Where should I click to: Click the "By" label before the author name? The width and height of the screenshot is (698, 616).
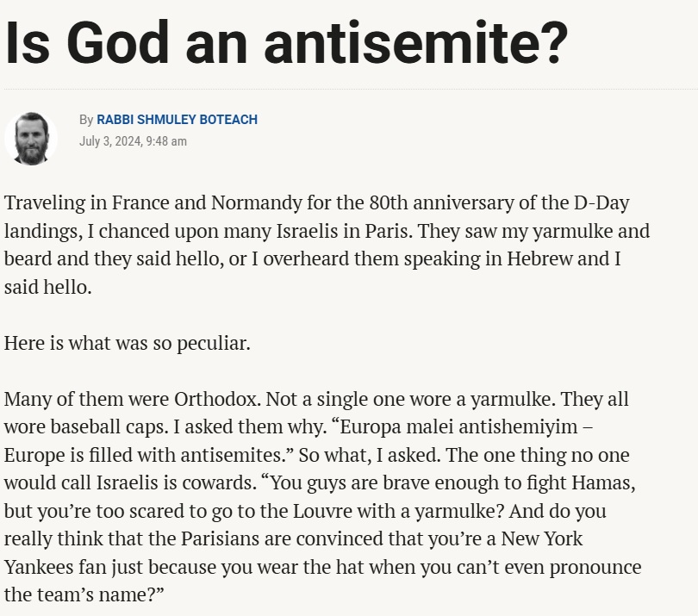(86, 120)
